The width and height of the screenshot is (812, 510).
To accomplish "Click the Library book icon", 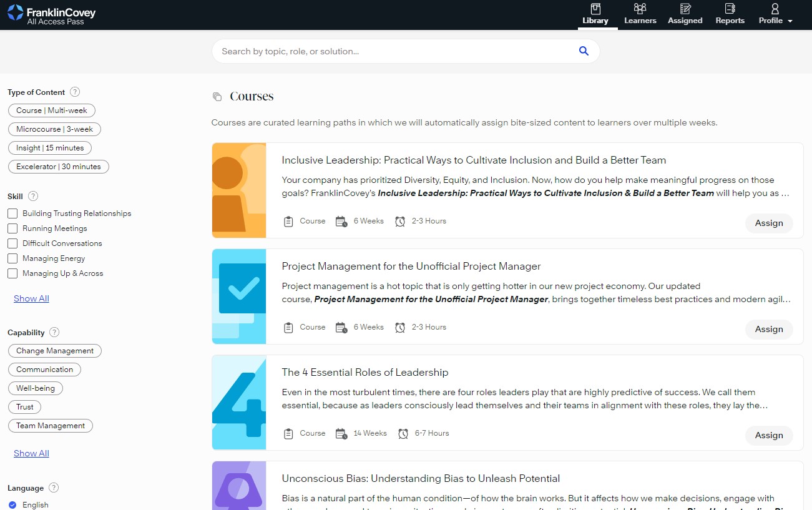I will tap(595, 9).
